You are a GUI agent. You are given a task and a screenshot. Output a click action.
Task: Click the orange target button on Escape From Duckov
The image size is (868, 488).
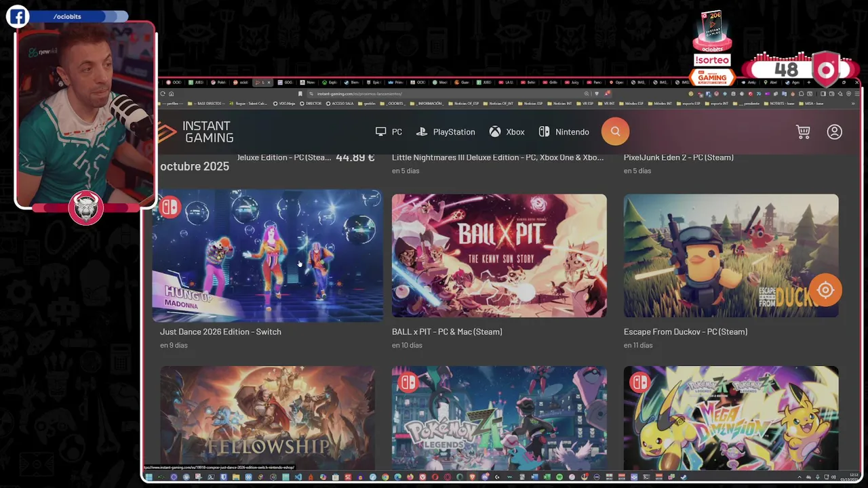825,290
